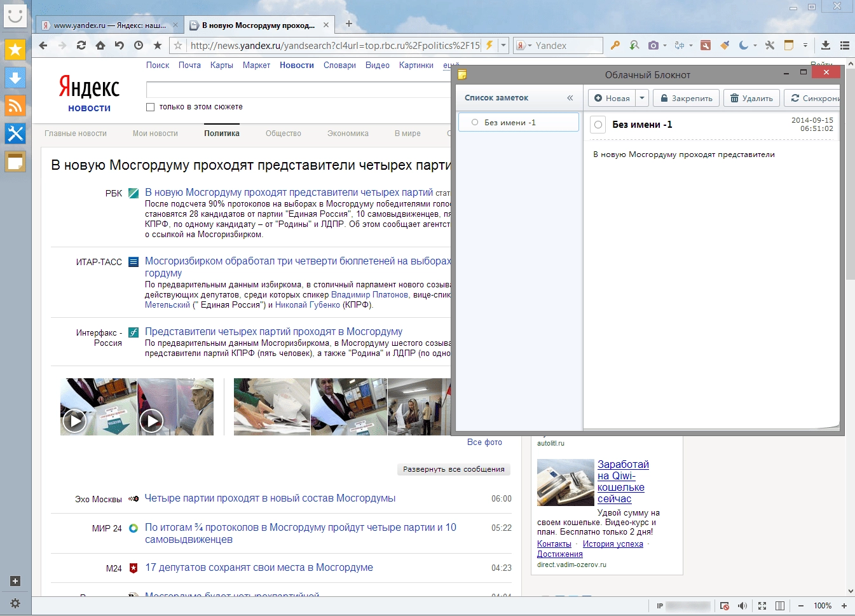Expand the Night Mode dropdown arrow
855x616 pixels.
tap(755, 45)
